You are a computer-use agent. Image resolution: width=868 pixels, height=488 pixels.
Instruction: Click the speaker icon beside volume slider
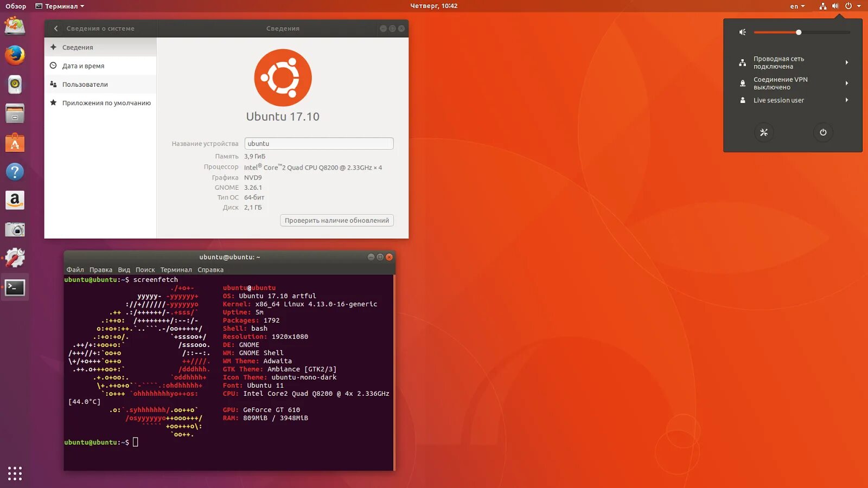pos(743,32)
